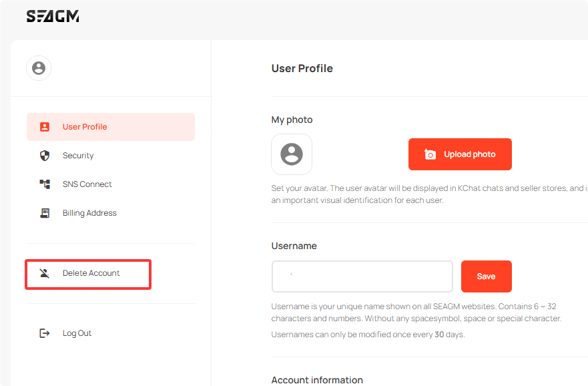Screen dimensions: 588x386
Task: Select Billing Address in the sidebar
Action: [x=89, y=213]
